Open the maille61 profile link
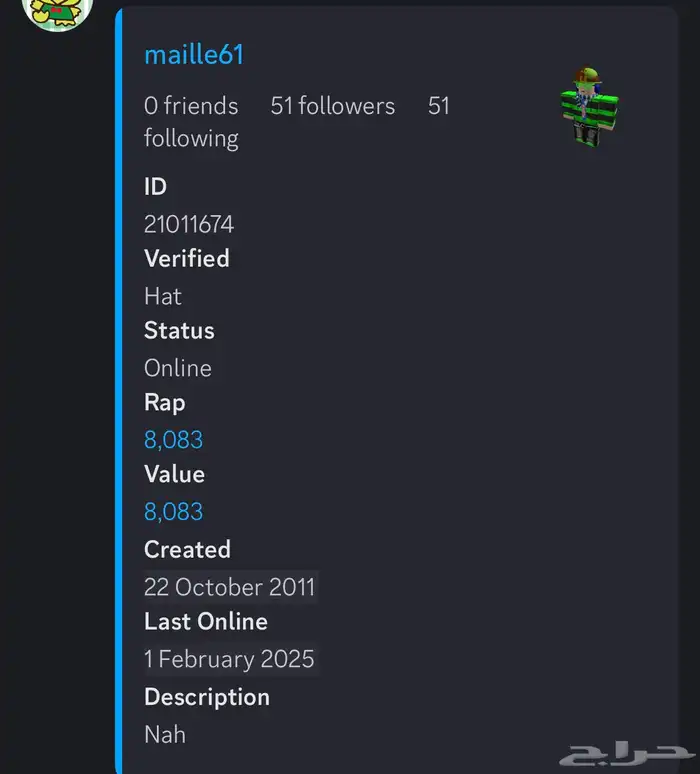 coord(194,54)
